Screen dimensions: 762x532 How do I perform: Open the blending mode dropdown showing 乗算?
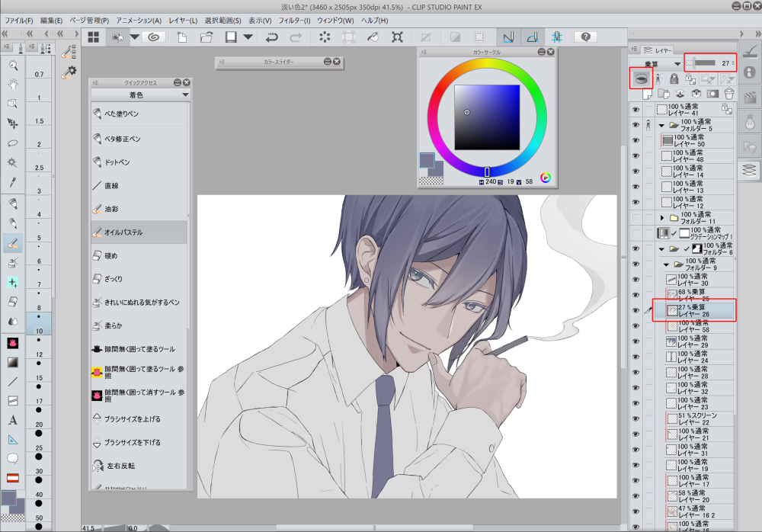tap(655, 62)
